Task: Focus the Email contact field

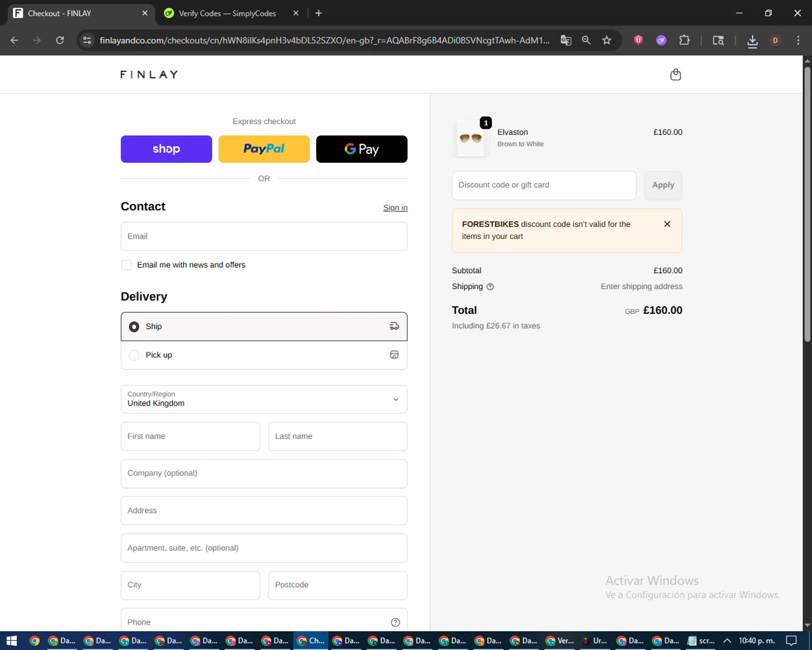Action: [x=264, y=237]
